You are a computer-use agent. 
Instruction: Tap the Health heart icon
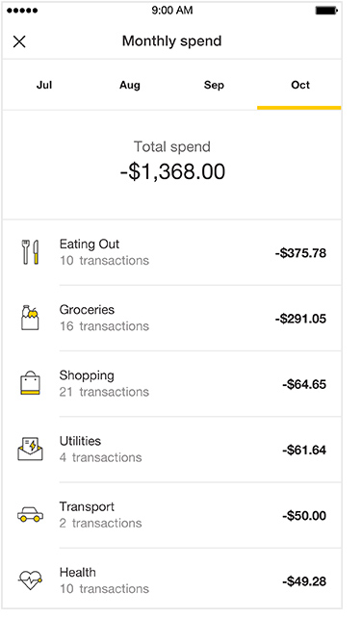click(x=30, y=580)
